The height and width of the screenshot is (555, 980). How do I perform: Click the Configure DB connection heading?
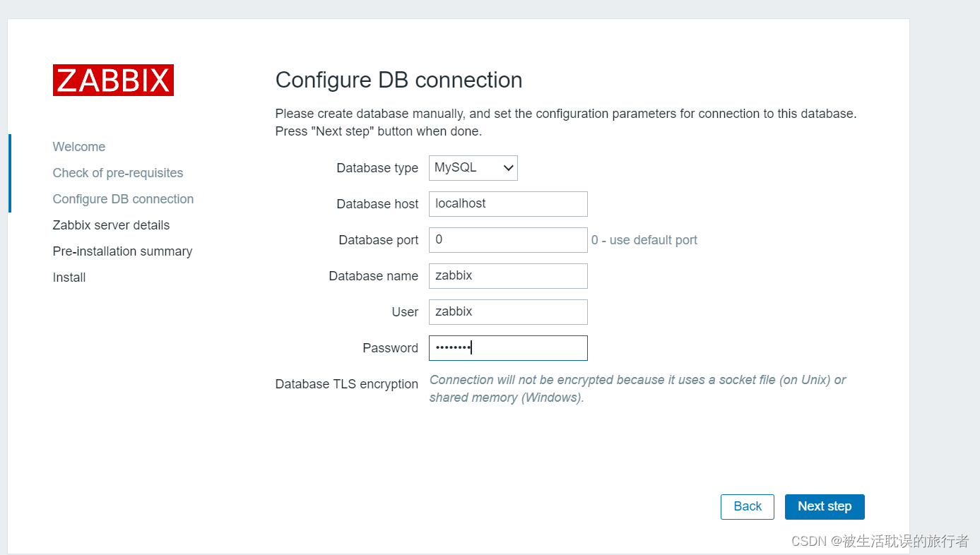click(399, 80)
